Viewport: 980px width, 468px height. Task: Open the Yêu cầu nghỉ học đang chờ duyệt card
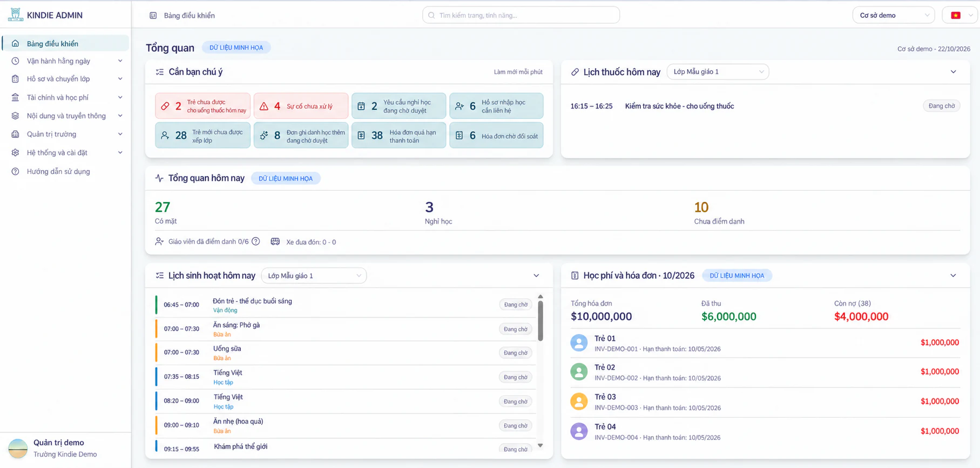tap(398, 106)
